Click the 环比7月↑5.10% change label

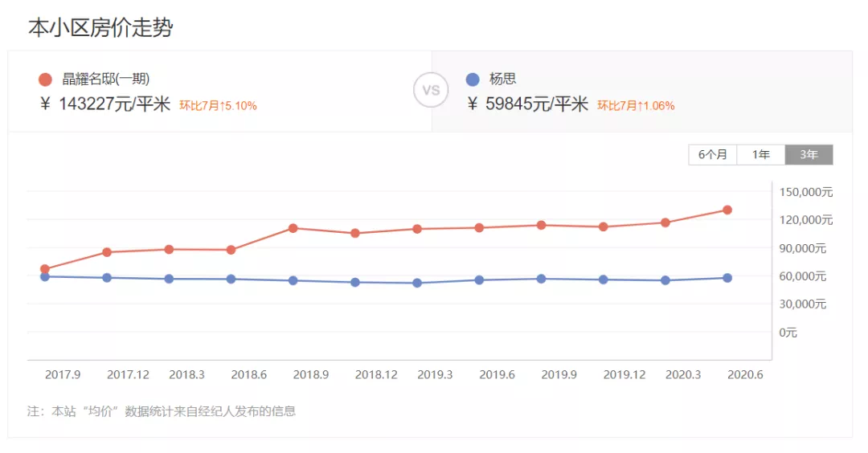[218, 105]
